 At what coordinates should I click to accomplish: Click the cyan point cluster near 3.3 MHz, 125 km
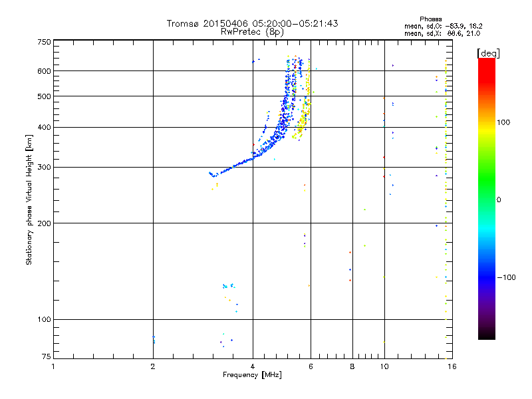(229, 286)
